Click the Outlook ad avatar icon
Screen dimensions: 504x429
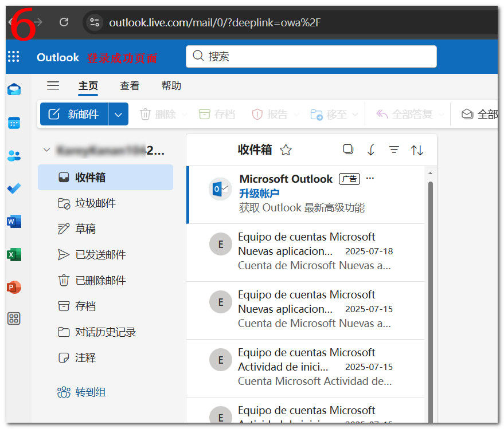tap(220, 189)
